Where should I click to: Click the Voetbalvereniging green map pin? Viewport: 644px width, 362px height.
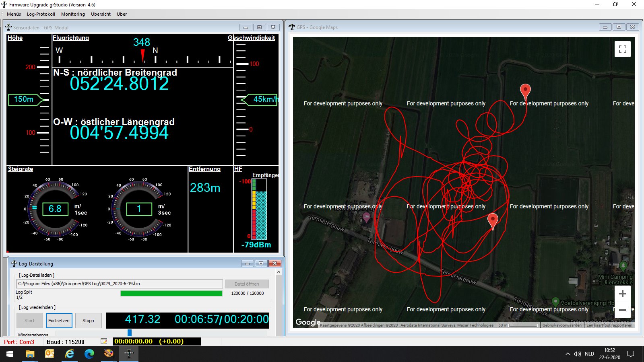tap(555, 302)
